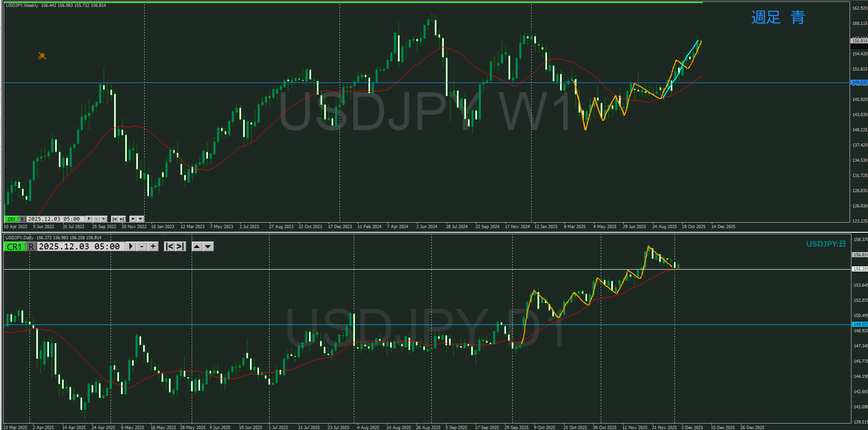Viewport: 868px width, 430px height.
Task: Toggle the gray R button on the daily chart
Action: coord(31,247)
